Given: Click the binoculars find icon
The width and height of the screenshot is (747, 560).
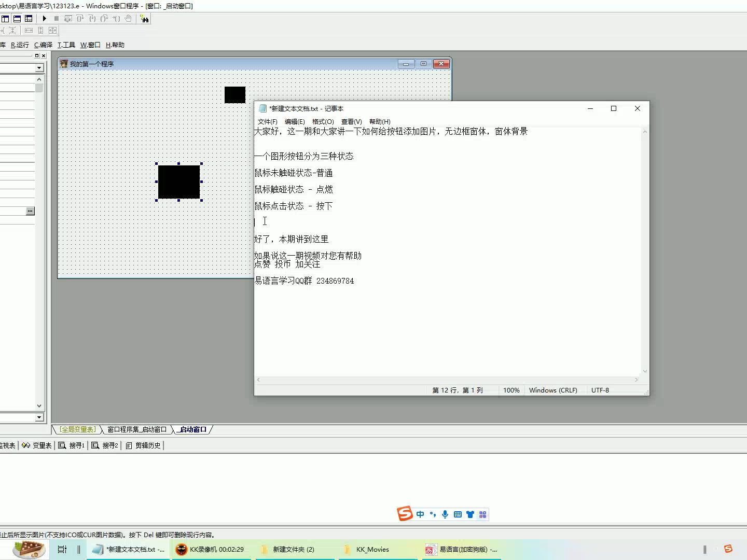Looking at the screenshot, I should [x=145, y=19].
